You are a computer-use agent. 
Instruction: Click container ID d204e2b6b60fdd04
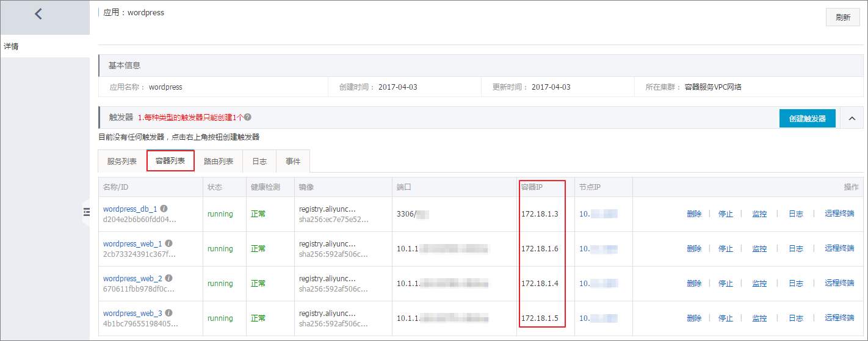[x=140, y=219]
